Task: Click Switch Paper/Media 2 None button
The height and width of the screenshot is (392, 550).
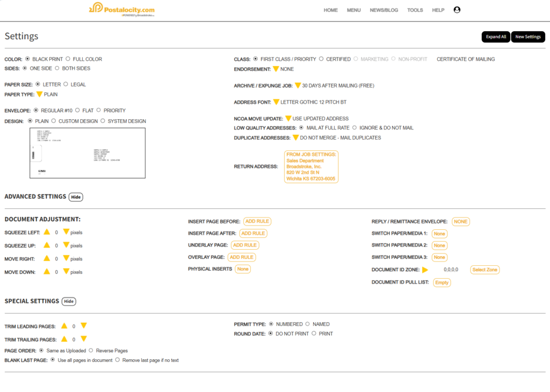Action: pos(439,245)
